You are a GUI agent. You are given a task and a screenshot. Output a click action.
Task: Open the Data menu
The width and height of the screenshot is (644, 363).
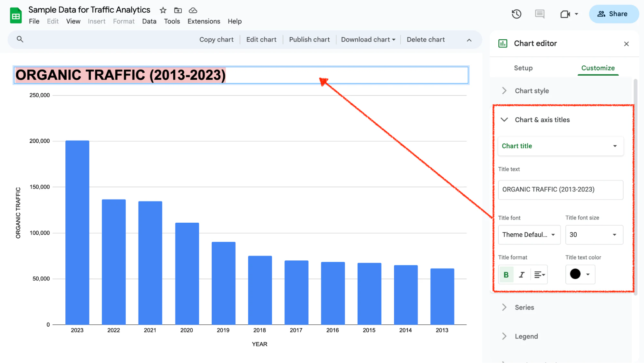tap(149, 21)
